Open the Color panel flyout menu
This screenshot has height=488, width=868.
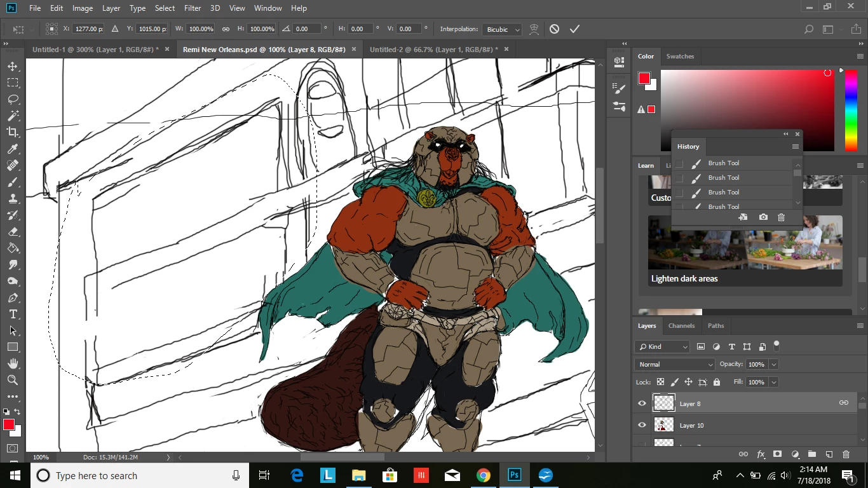click(x=860, y=57)
